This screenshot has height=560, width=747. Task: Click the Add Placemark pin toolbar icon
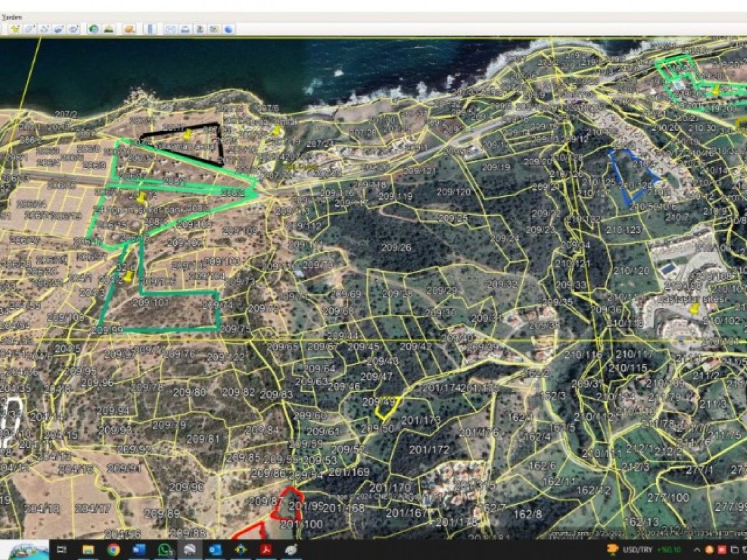pos(14,29)
